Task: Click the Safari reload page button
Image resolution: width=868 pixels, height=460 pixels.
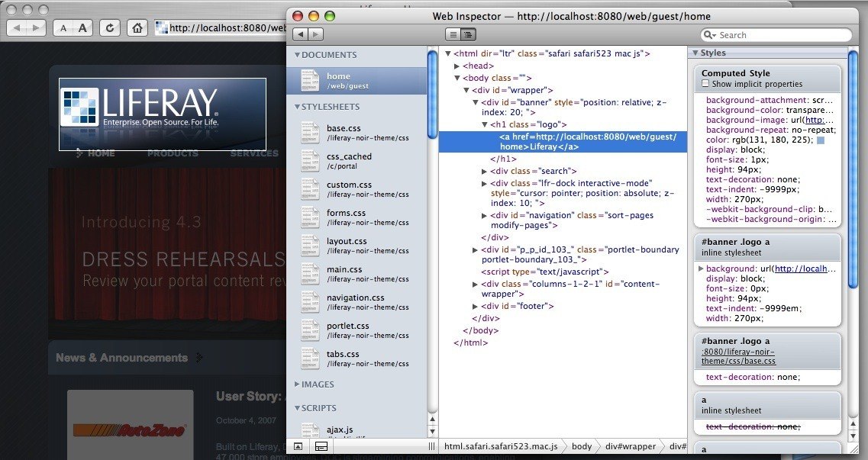Action: (111, 28)
